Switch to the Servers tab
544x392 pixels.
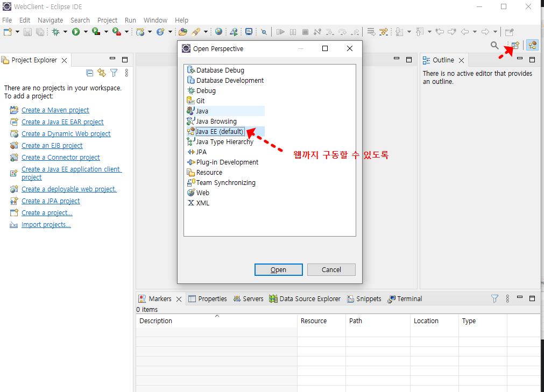[x=249, y=299]
